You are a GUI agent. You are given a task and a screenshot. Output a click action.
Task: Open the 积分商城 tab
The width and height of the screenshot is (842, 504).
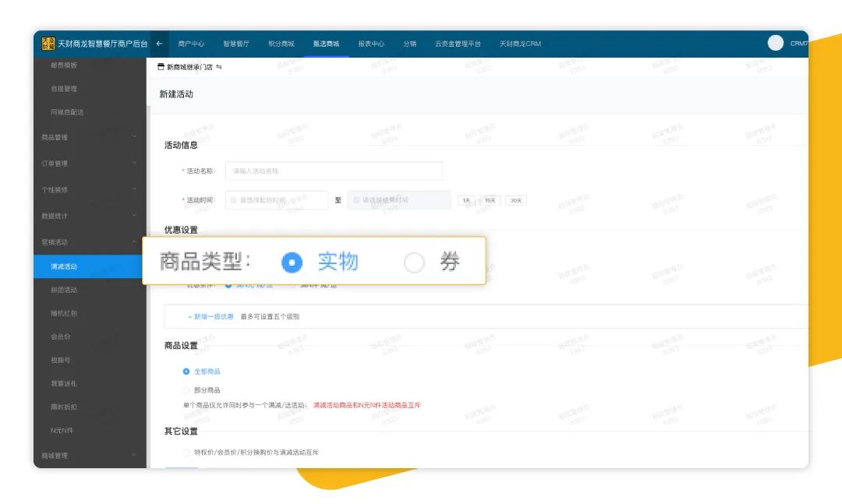[281, 44]
